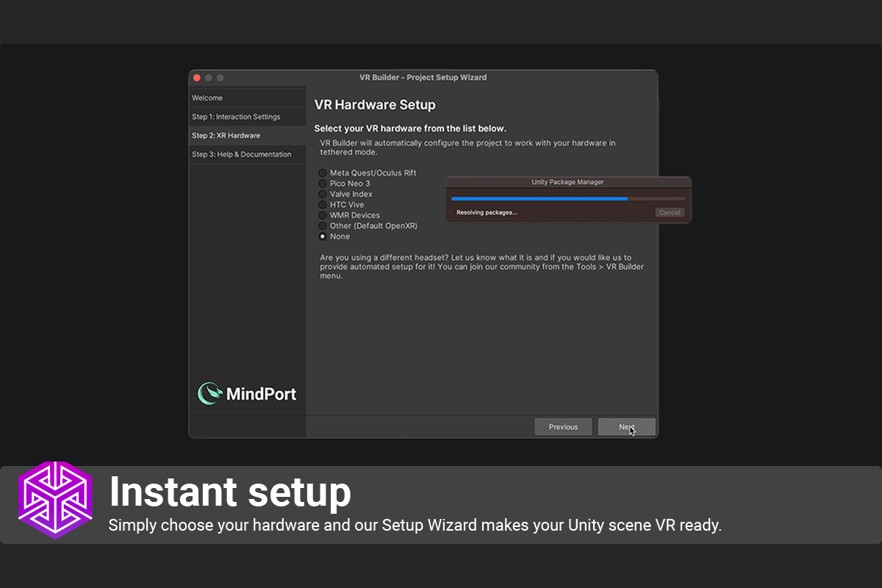This screenshot has width=882, height=588.
Task: Cancel the Unity Package Manager operation
Action: (670, 212)
